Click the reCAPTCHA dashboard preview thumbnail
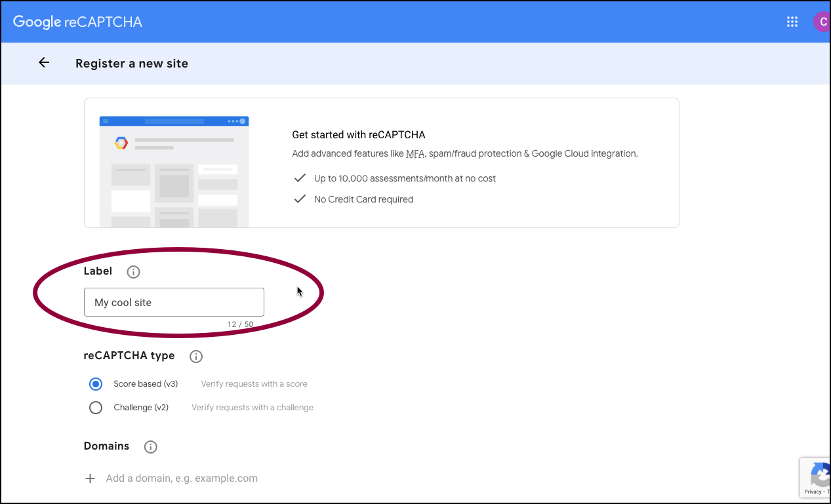Image resolution: width=831 pixels, height=504 pixels. 174,170
